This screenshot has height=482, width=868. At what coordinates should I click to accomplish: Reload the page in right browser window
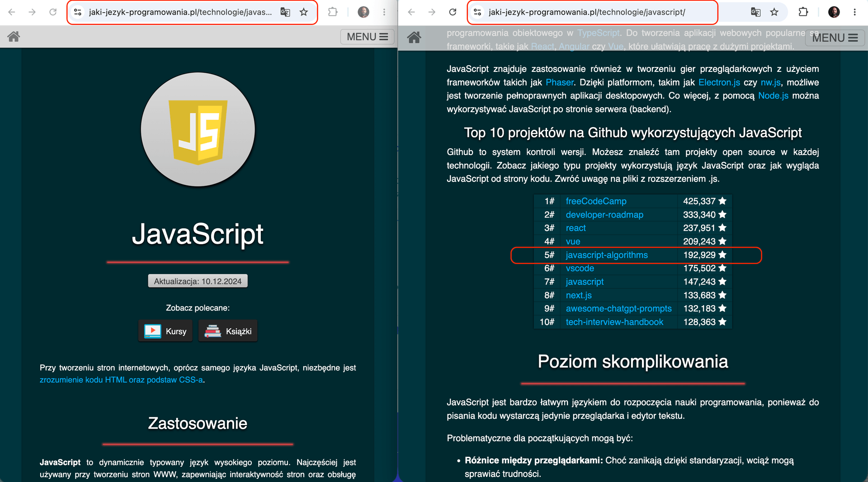[x=453, y=12]
